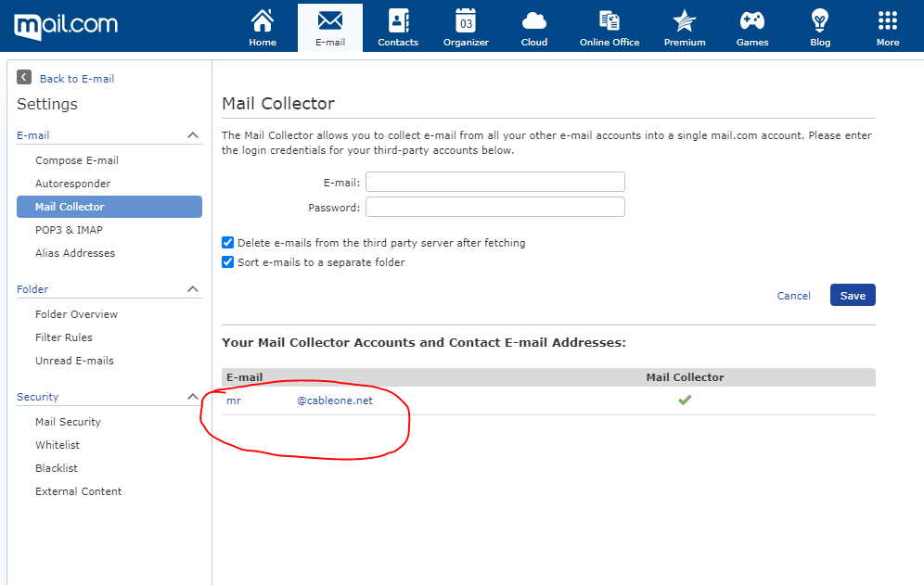Open Alias Addresses settings

pos(75,253)
